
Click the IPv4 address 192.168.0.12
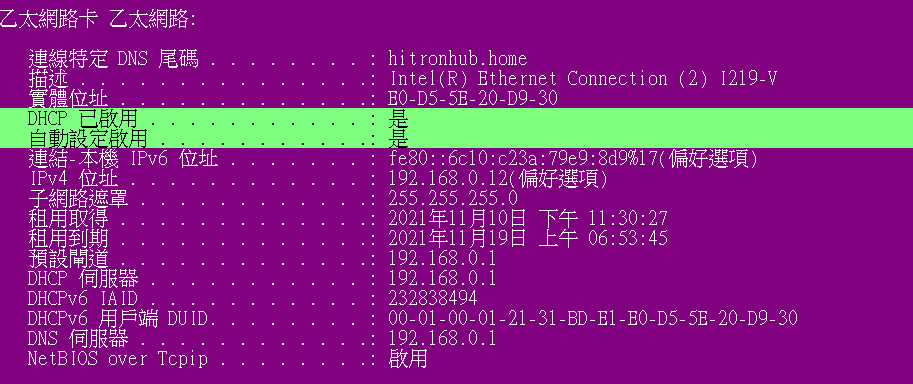(x=448, y=178)
